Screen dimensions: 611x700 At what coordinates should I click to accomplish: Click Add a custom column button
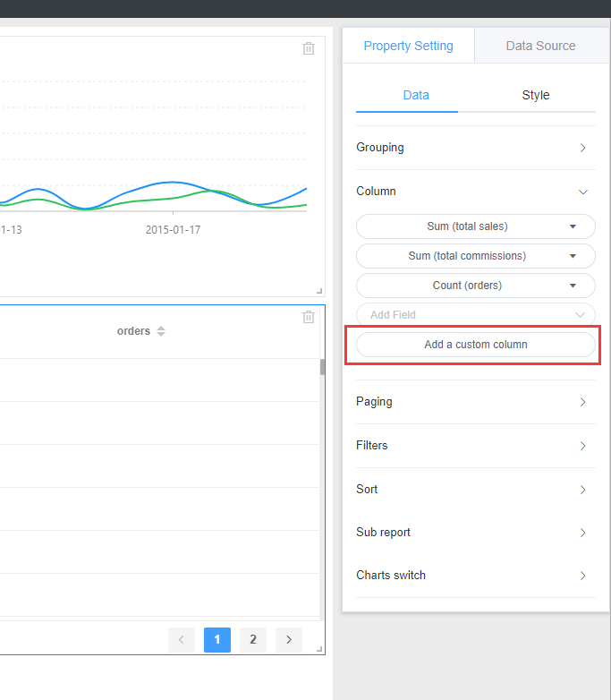coord(476,345)
